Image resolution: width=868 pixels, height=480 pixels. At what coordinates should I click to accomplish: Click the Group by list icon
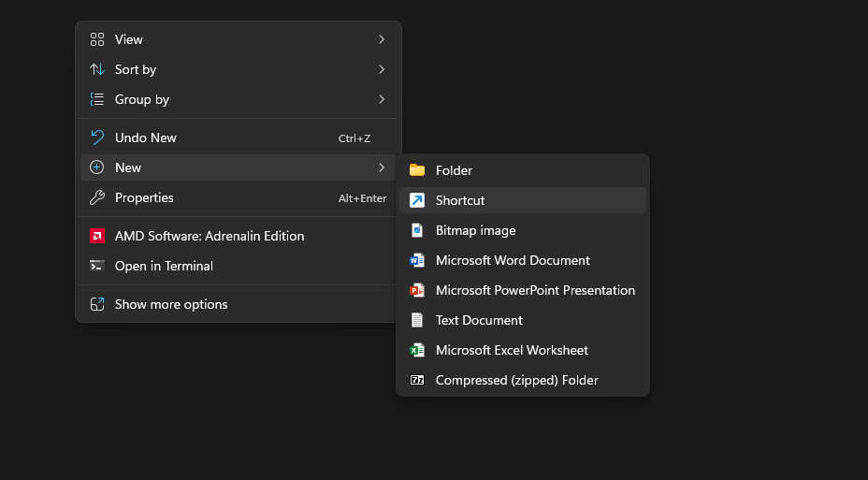pos(97,99)
